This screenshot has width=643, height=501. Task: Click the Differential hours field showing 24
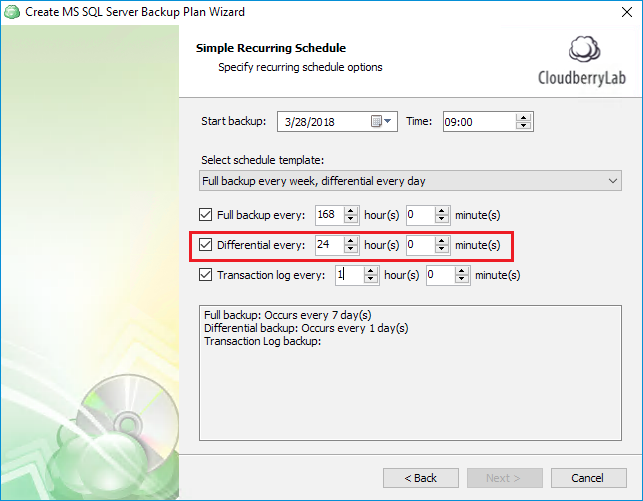point(329,245)
